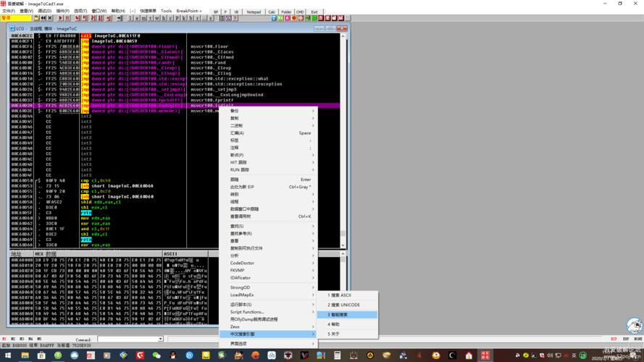This screenshot has width=644, height=362.
Task: Expand the CodeDoctor context submenu
Action: [x=268, y=263]
